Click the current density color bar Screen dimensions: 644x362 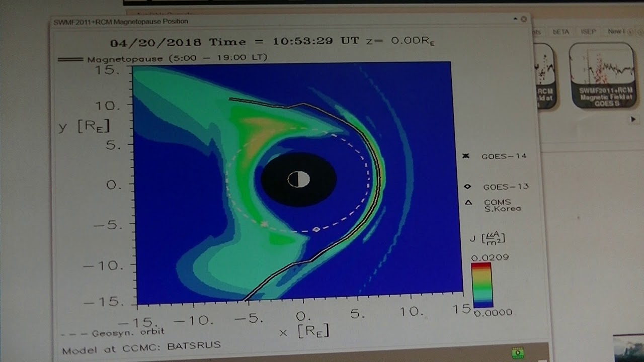[481, 285]
